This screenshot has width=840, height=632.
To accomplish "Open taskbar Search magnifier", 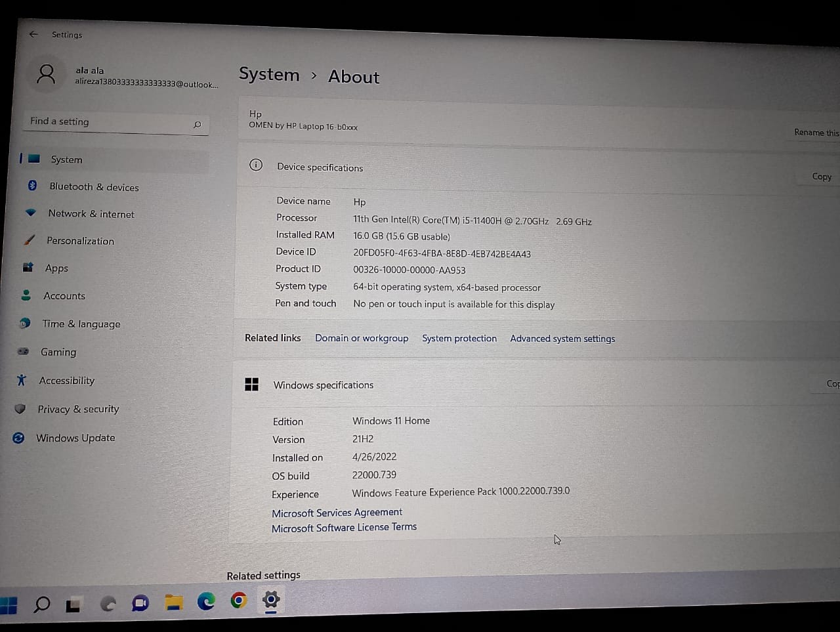I will coord(42,604).
